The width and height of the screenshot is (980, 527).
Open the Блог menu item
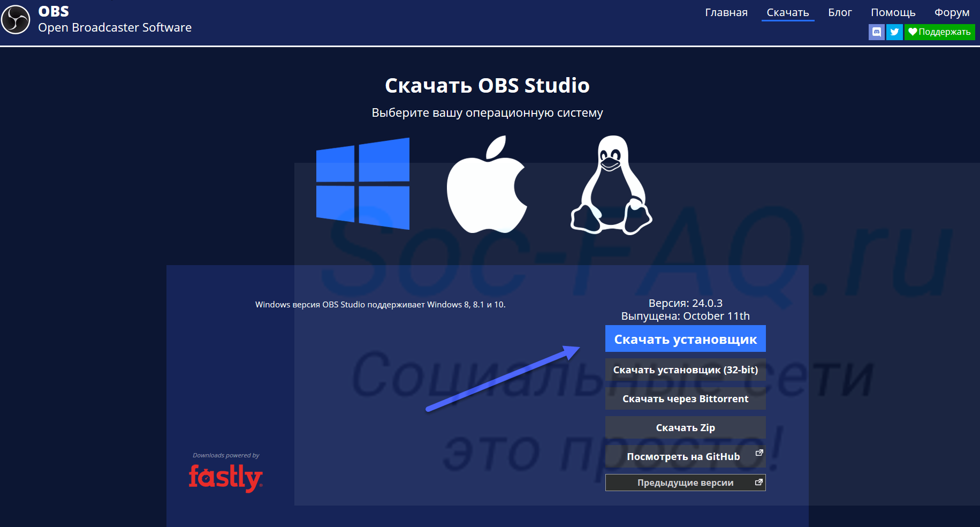pos(840,12)
